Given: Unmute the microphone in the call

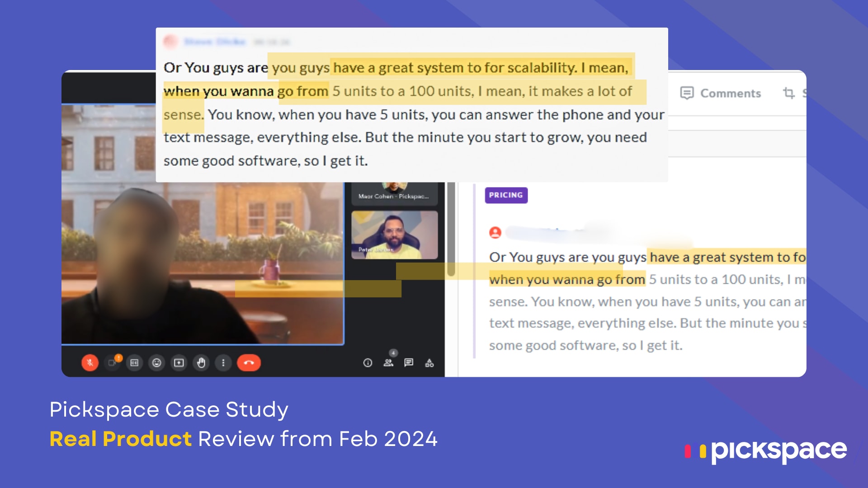Looking at the screenshot, I should click(x=90, y=363).
